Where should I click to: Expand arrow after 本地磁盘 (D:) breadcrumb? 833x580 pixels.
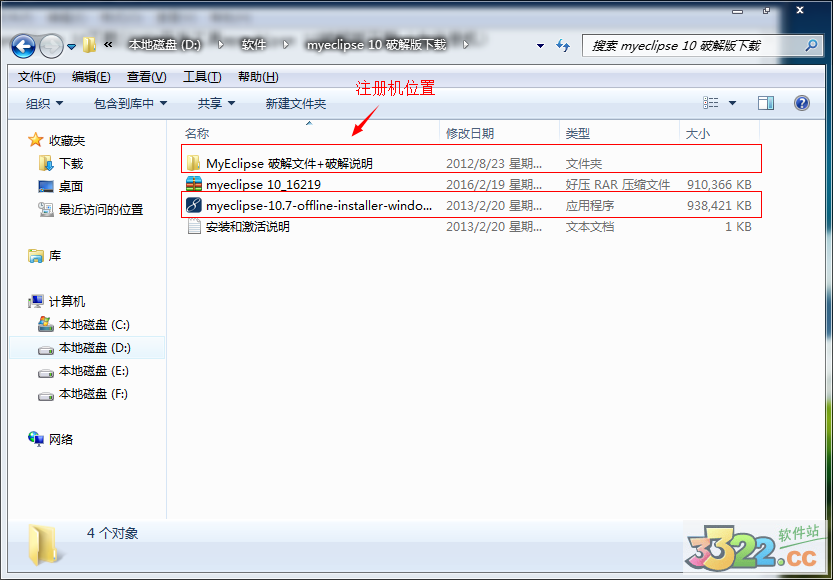click(x=220, y=45)
